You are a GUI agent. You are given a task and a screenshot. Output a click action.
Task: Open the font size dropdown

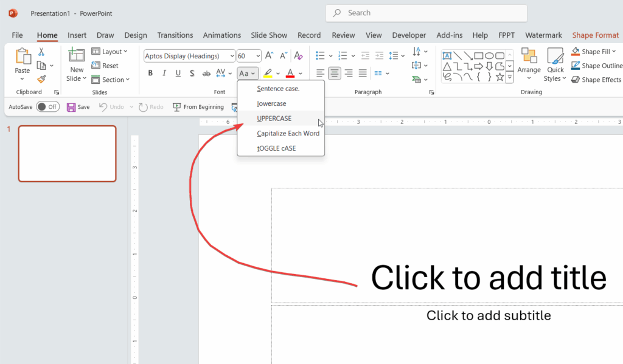coord(258,56)
